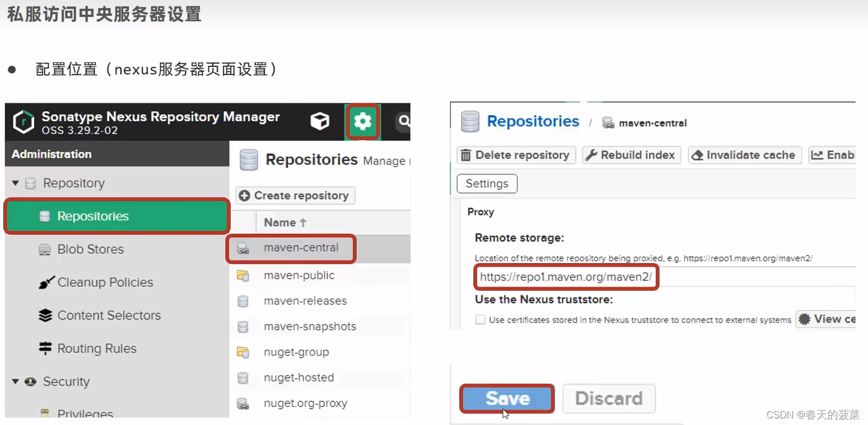Click the nuget-hosted database icon
This screenshot has height=425, width=868.
(x=243, y=378)
